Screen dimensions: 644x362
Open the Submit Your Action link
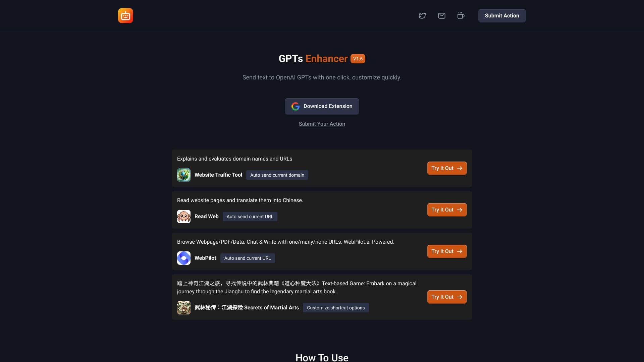pyautogui.click(x=322, y=124)
